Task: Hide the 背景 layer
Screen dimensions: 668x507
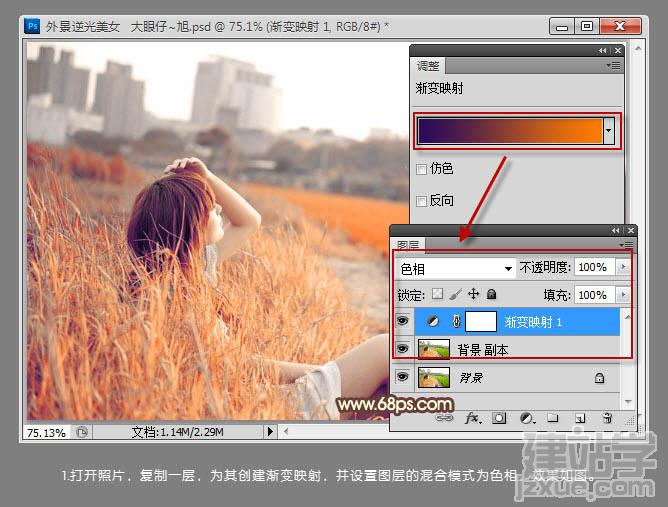Action: tap(403, 377)
